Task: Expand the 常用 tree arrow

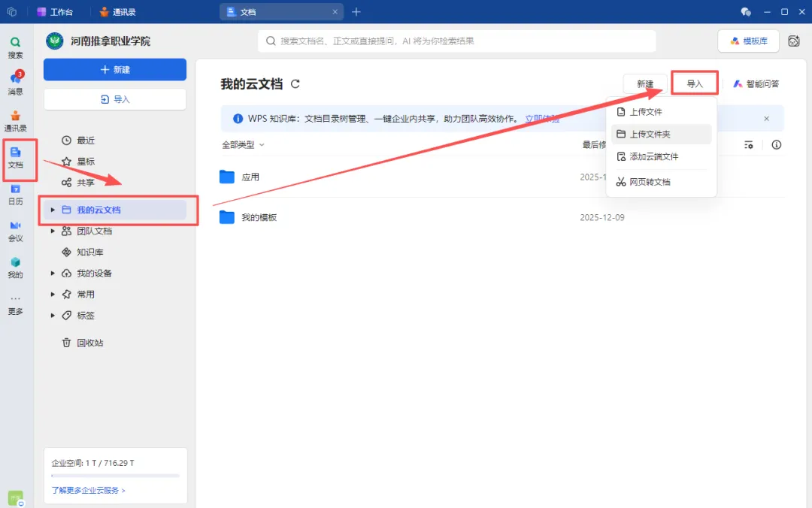Action: tap(53, 294)
